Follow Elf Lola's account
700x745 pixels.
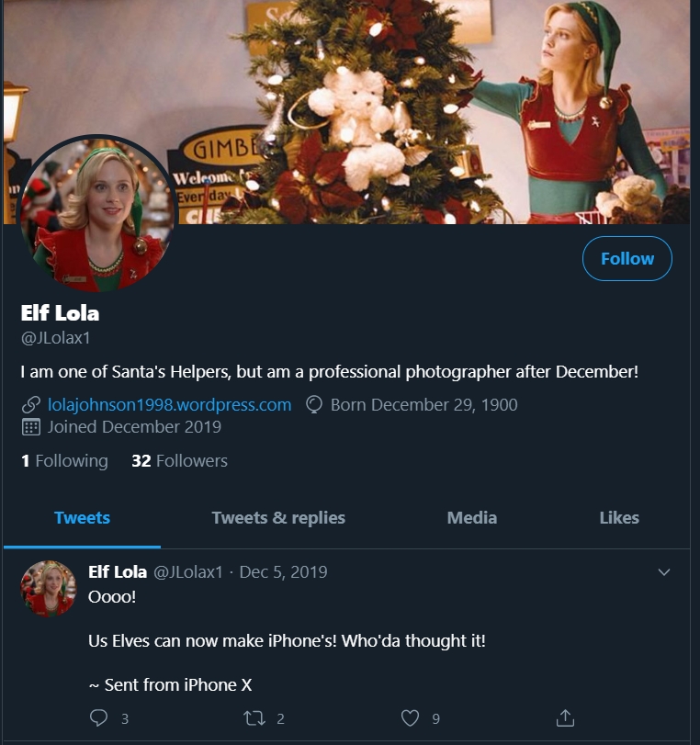[x=627, y=259]
